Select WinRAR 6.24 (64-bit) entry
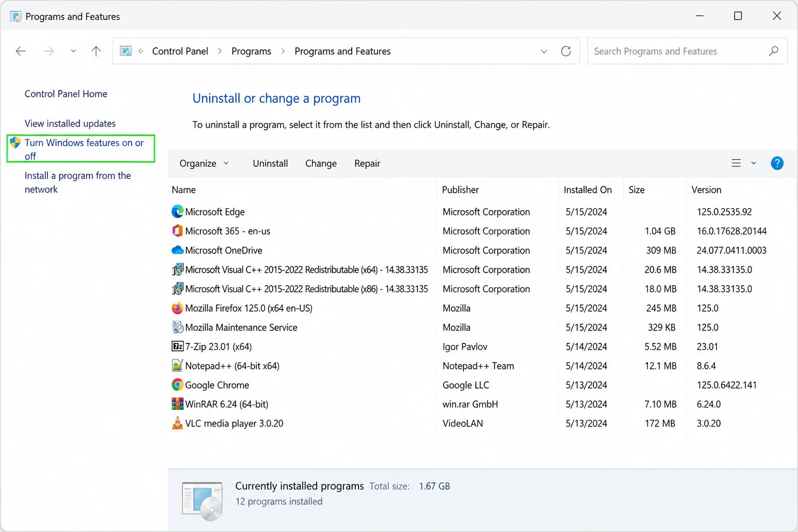Screen dimensions: 798x532 click(x=227, y=404)
